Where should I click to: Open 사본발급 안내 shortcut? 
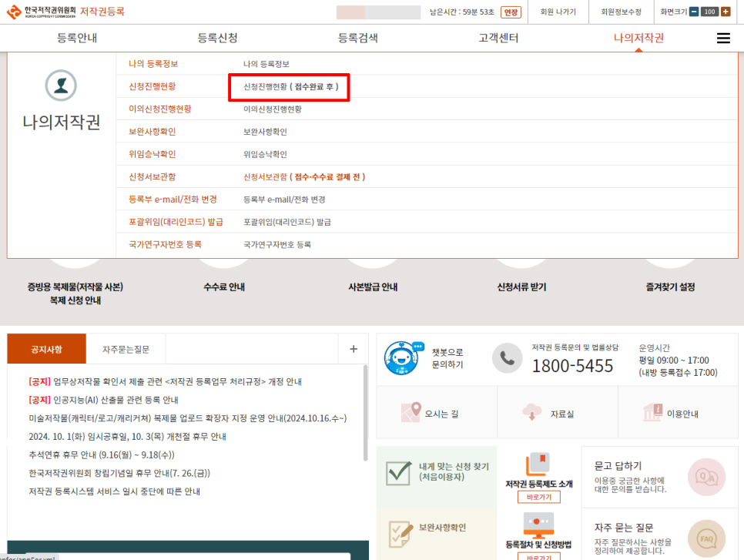373,287
